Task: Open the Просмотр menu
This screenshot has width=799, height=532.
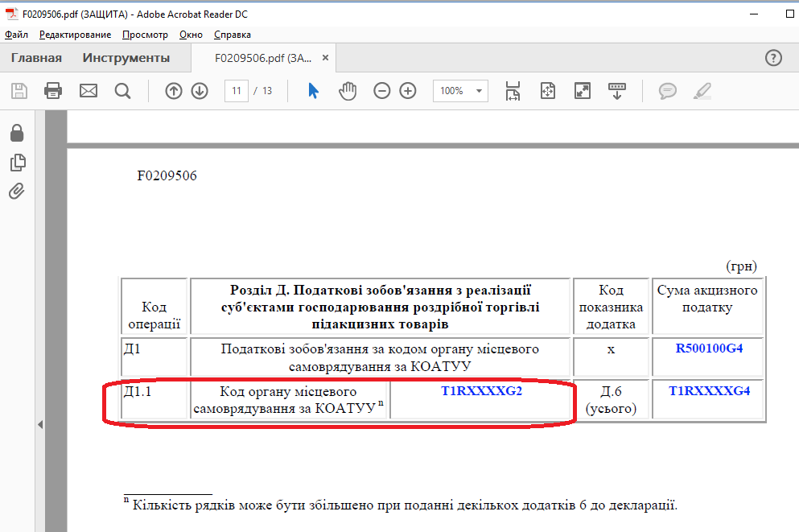Action: [x=145, y=35]
